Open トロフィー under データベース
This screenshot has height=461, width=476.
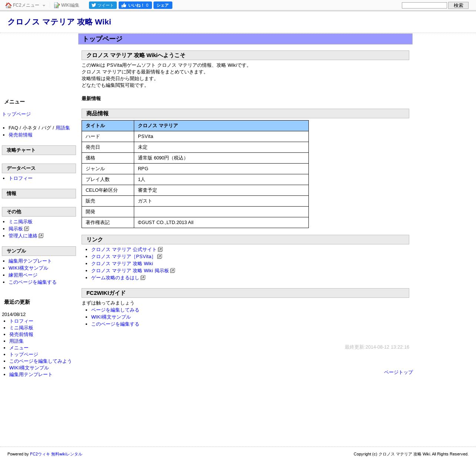click(20, 178)
